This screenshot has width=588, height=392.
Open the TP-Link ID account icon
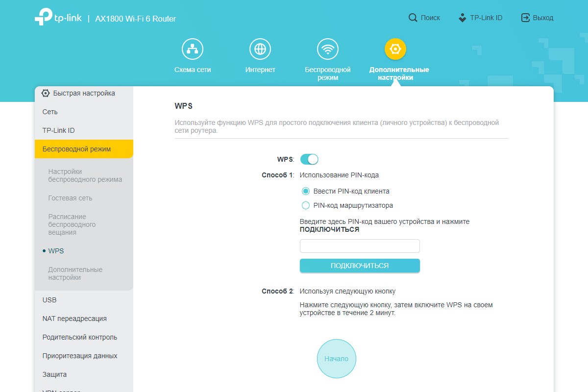click(462, 18)
